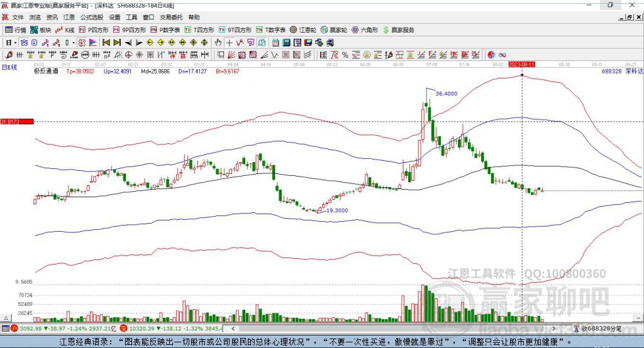Image resolution: width=644 pixels, height=348 pixels.
Task: Click the Up=32.4091 indicator value
Action: tap(118, 71)
